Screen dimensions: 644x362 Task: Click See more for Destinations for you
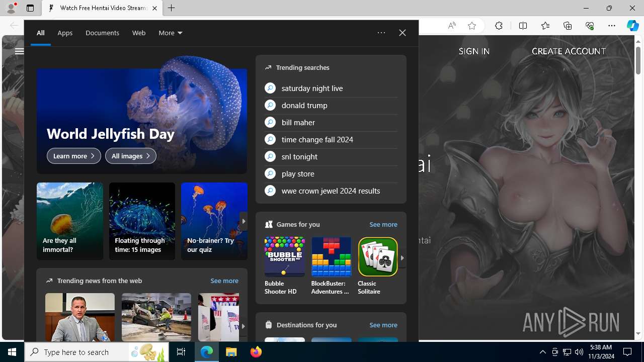[383, 325]
